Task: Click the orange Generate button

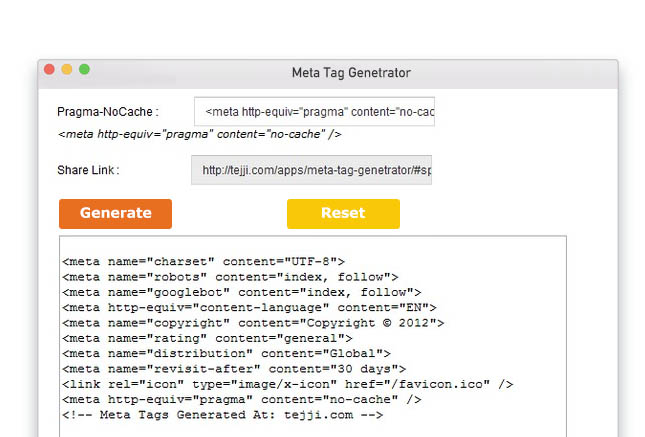Action: click(x=115, y=214)
